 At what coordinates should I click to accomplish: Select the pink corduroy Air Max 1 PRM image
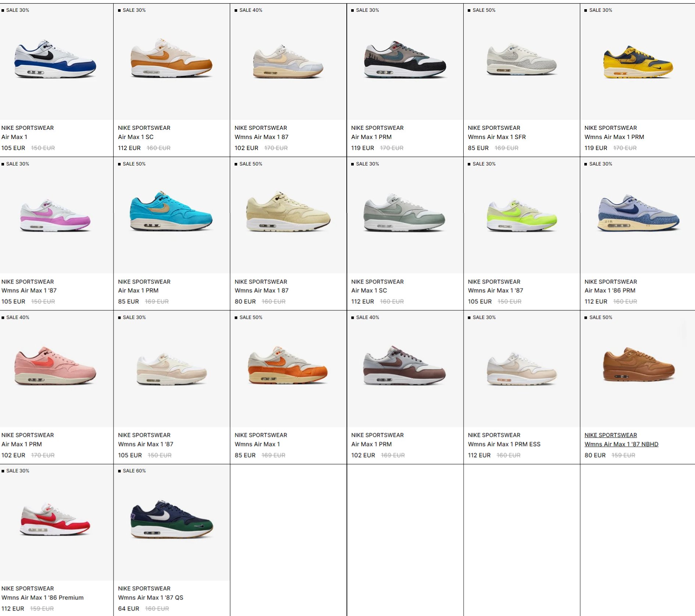[x=55, y=366]
